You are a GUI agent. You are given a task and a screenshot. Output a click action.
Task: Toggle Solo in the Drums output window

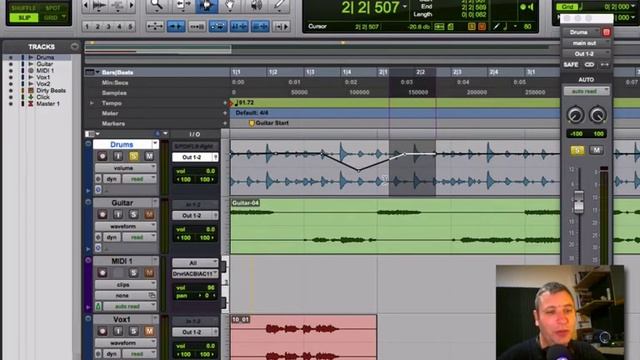577,151
